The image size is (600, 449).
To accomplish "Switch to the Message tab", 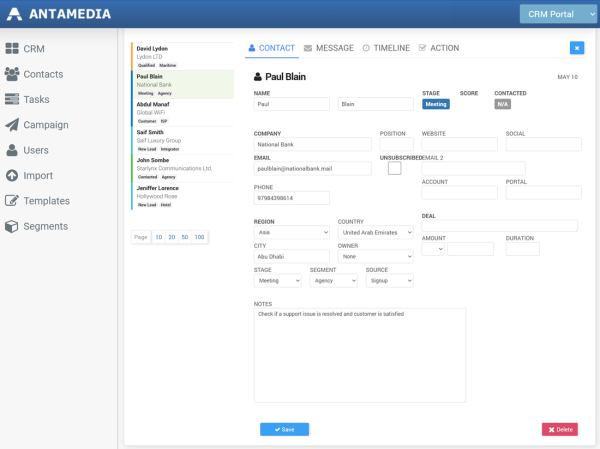I will tap(328, 47).
